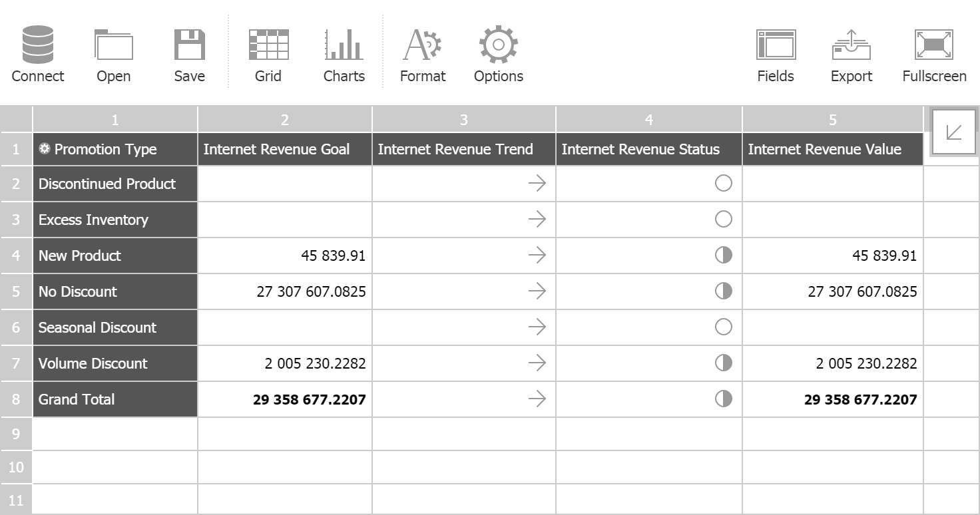Click the status indicator for No Discount
Viewport: 980px width, 515px height.
pyautogui.click(x=723, y=291)
